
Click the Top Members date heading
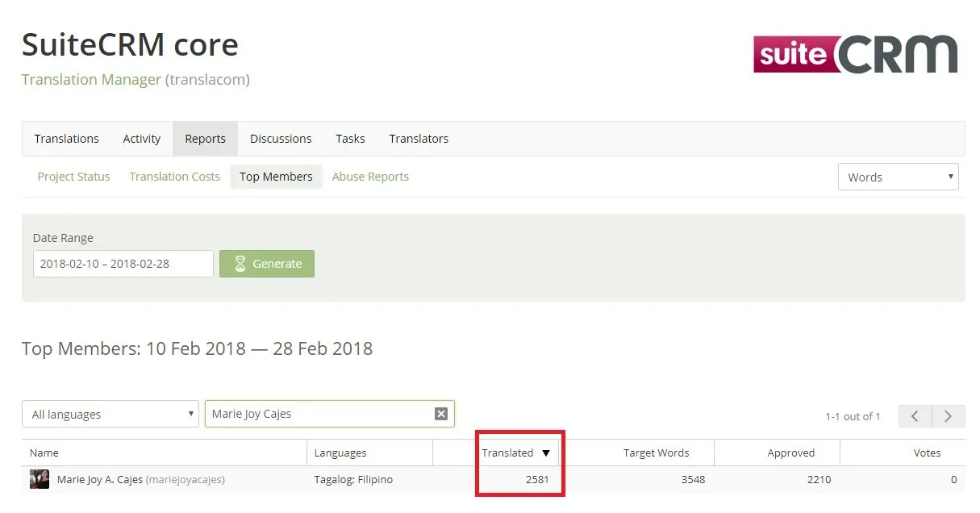197,349
